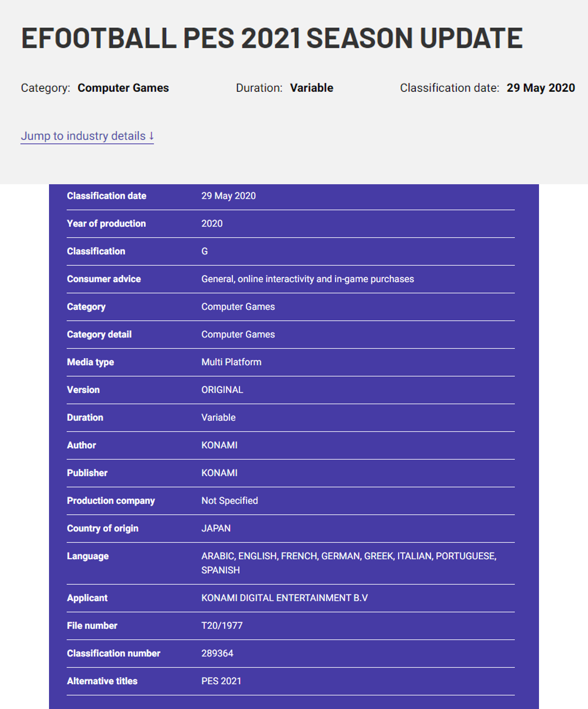The height and width of the screenshot is (709, 588).
Task: Click the 'Country of origin' label
Action: [103, 528]
